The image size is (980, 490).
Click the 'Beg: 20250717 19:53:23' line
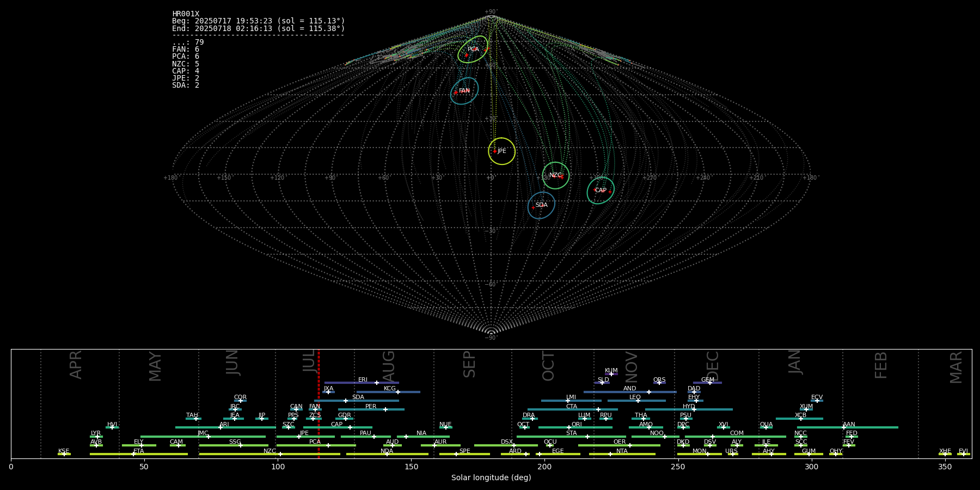click(x=259, y=21)
